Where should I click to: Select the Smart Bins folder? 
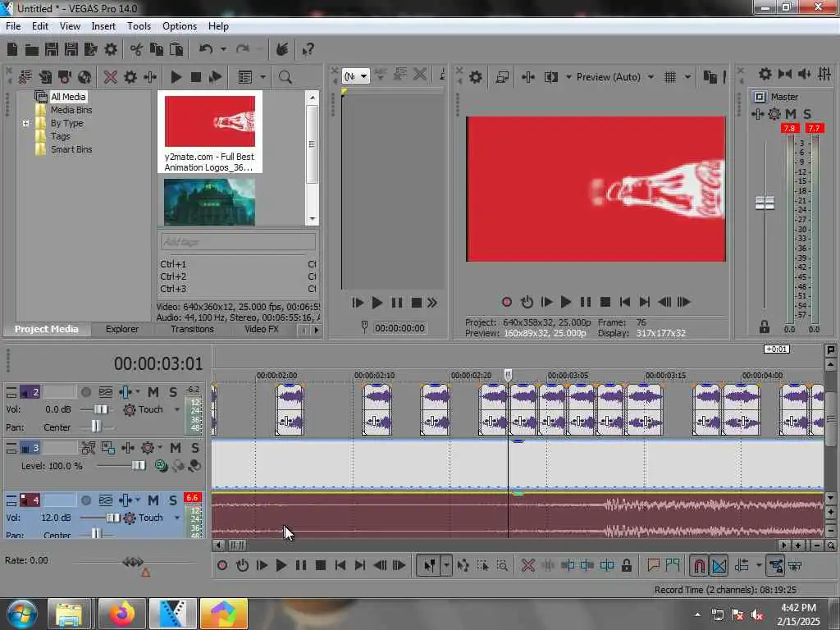pos(71,149)
